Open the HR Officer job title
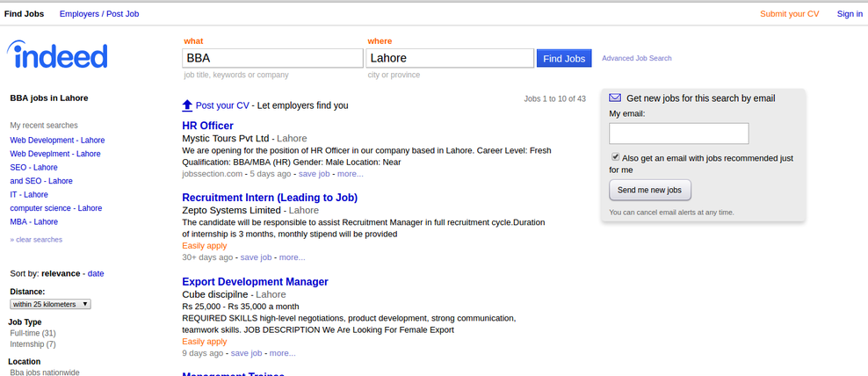868x376 pixels. (x=207, y=126)
